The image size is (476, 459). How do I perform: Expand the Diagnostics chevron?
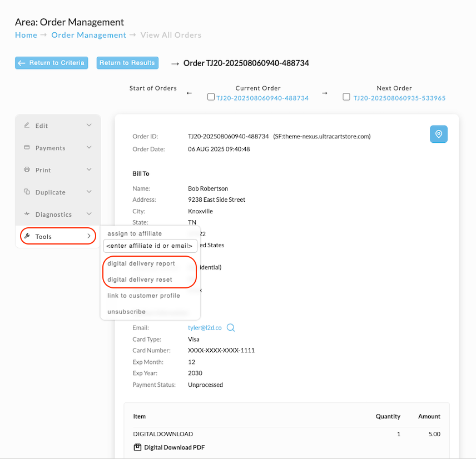(89, 214)
